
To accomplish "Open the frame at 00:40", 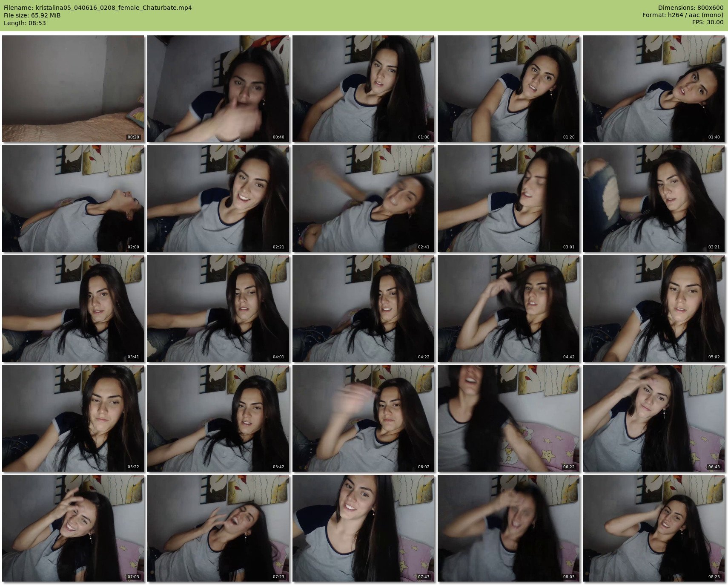I will point(218,89).
